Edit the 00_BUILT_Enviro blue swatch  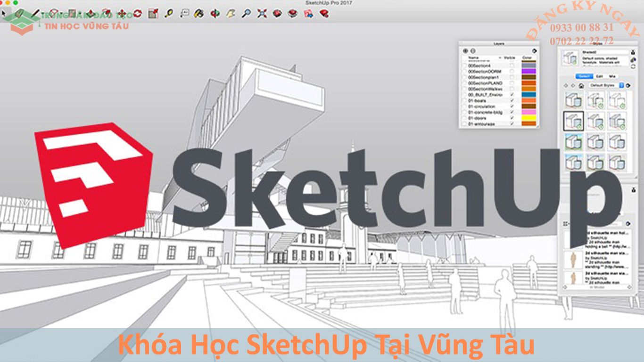point(528,95)
